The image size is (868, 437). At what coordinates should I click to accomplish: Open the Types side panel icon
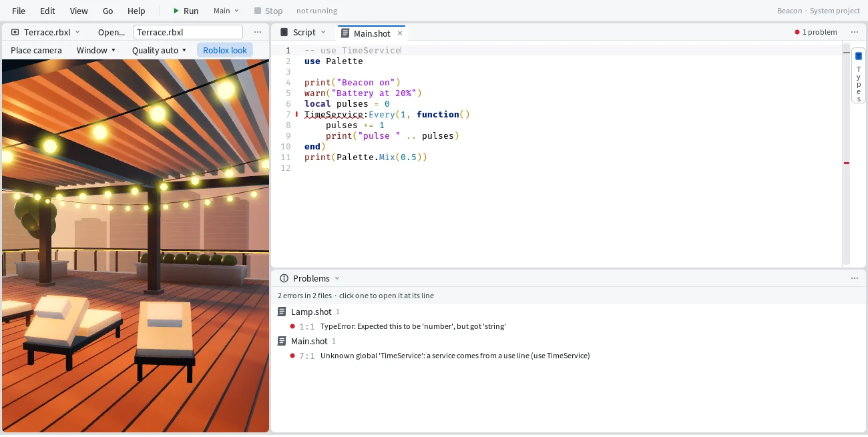coord(859,56)
